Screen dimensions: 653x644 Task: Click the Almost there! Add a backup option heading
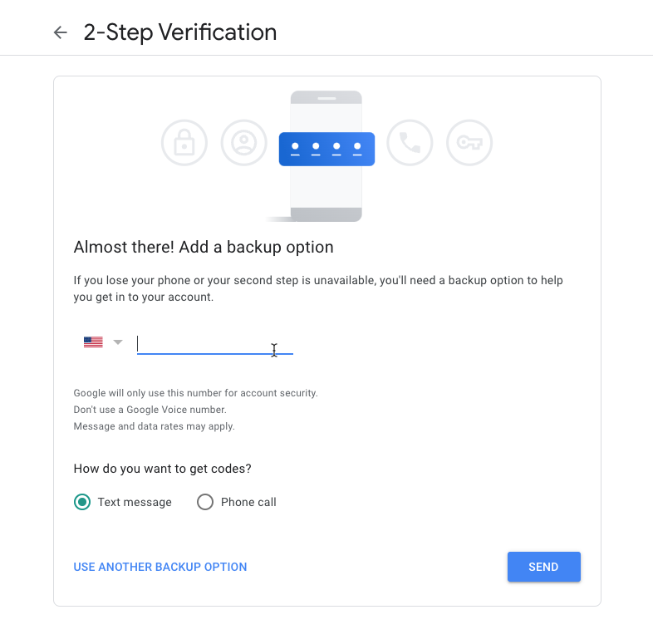[204, 247]
